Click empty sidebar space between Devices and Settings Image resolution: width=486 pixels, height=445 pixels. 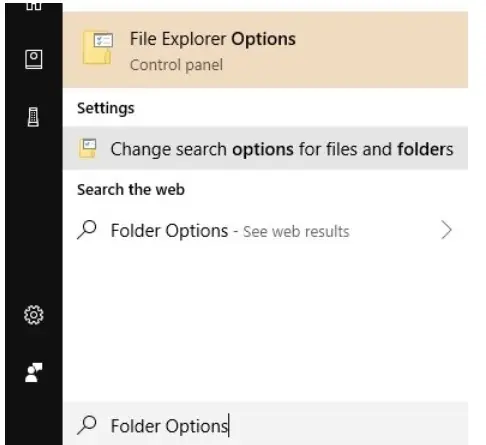click(x=34, y=215)
